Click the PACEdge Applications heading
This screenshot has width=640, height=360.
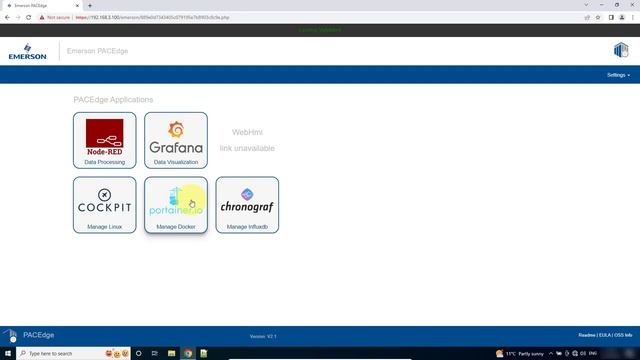113,100
